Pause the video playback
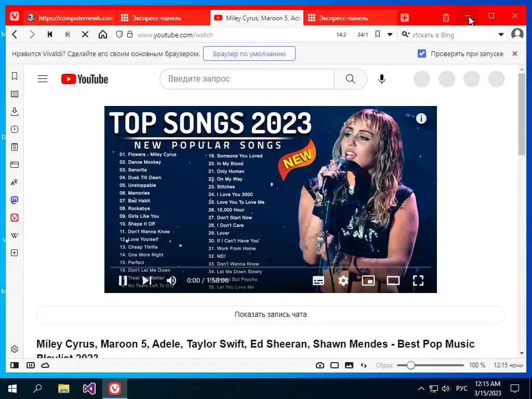532x399 pixels. (123, 281)
